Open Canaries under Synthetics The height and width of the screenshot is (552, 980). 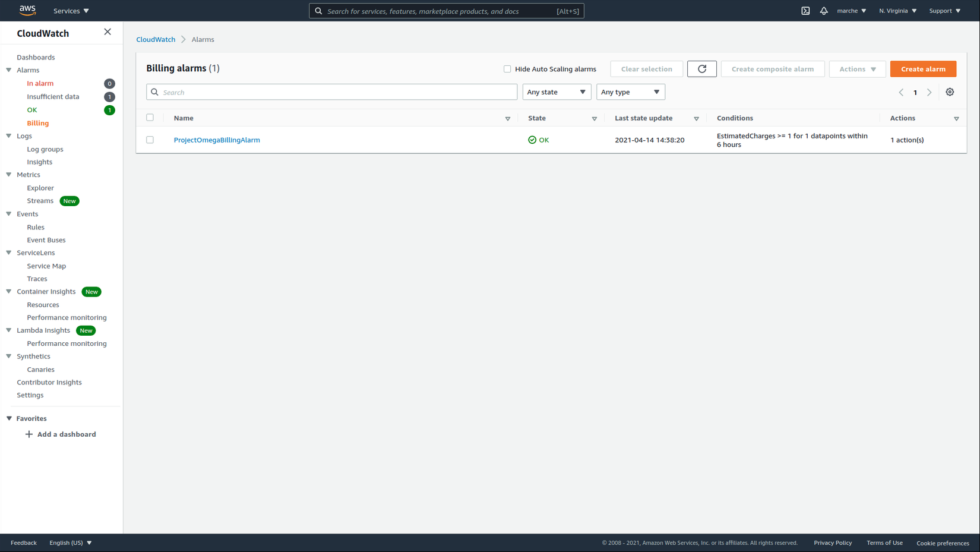tap(40, 370)
